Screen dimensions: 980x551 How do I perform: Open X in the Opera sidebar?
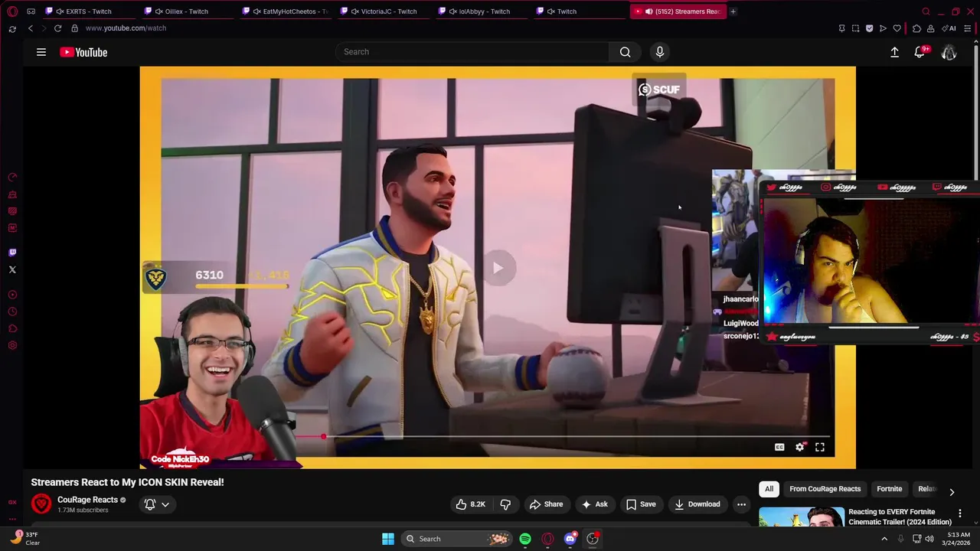(x=12, y=269)
